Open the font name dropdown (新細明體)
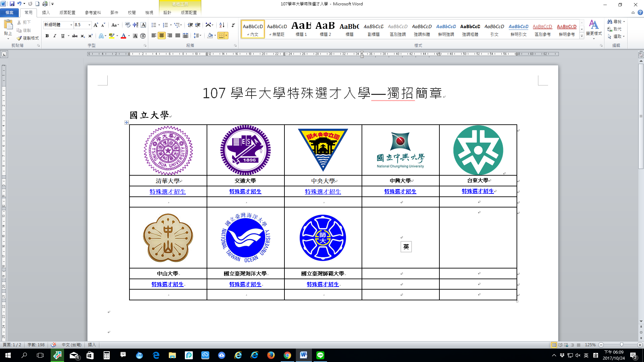The width and height of the screenshot is (644, 362). click(71, 25)
